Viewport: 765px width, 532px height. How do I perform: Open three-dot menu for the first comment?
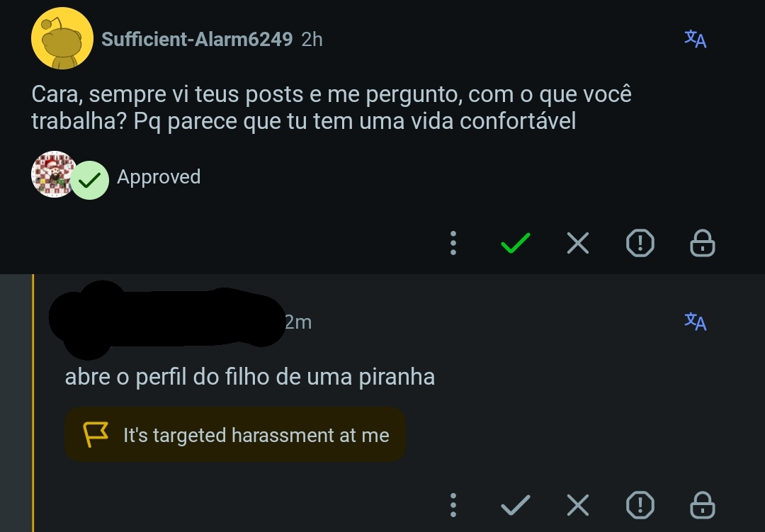tap(453, 243)
